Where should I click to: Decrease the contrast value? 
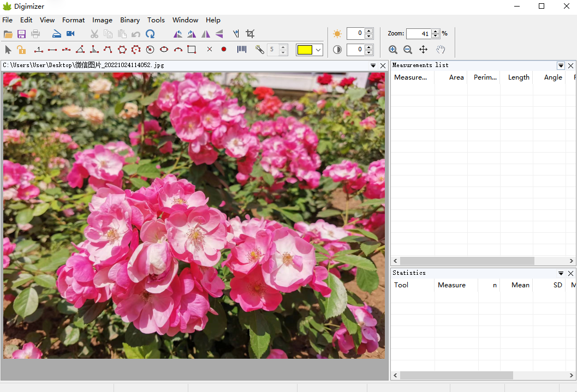coord(369,52)
